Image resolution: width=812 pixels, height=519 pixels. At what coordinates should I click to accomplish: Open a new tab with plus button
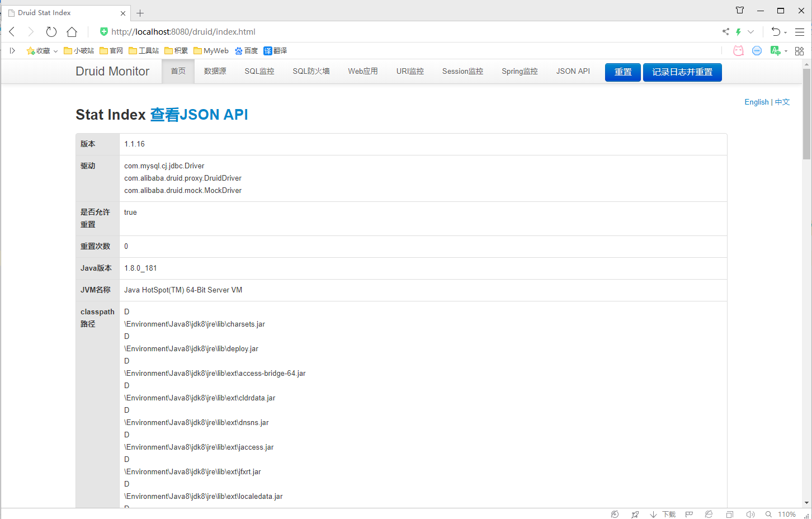tap(140, 13)
